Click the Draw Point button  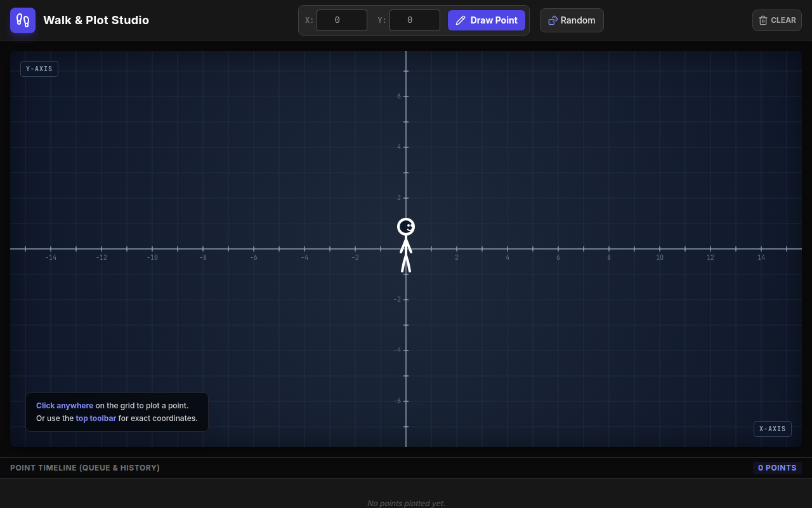pos(487,20)
